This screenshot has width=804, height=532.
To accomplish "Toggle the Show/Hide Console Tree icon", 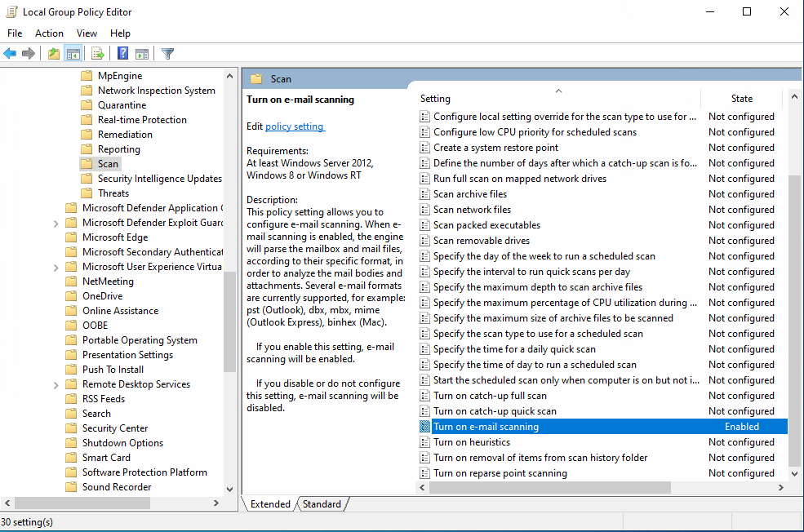I will 72,53.
